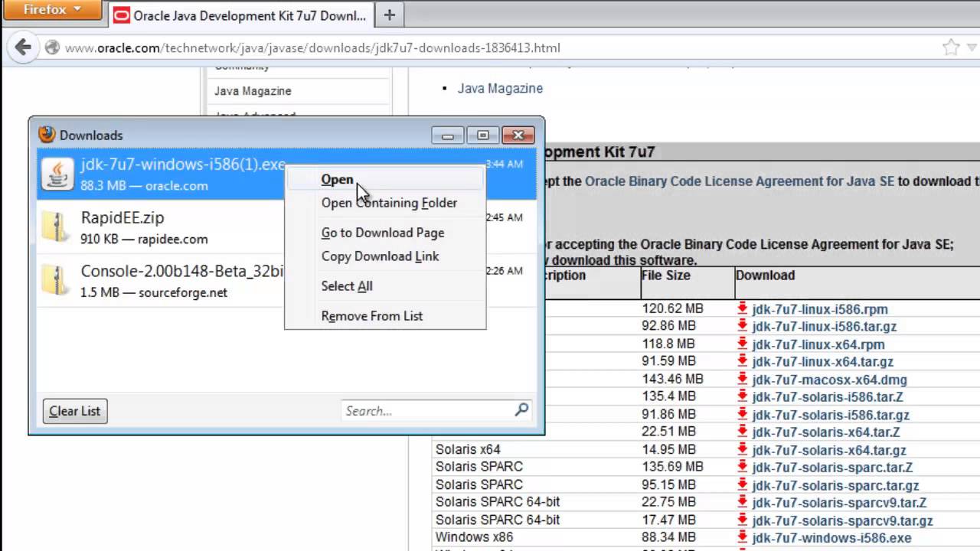Click the URL address field
The width and height of the screenshot is (980, 551).
click(490, 47)
